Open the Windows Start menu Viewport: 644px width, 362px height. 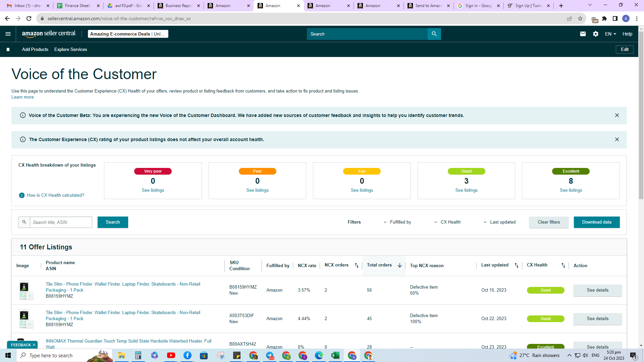coord(8,355)
